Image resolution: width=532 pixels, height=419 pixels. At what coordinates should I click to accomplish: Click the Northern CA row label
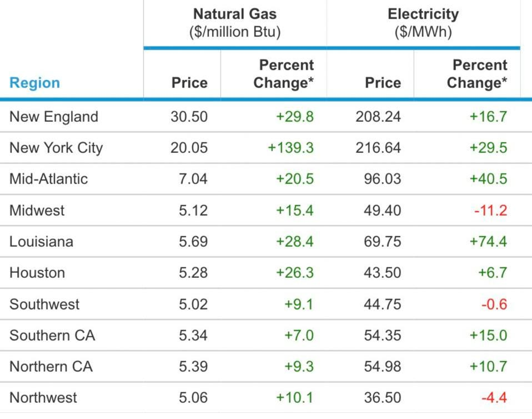click(51, 367)
